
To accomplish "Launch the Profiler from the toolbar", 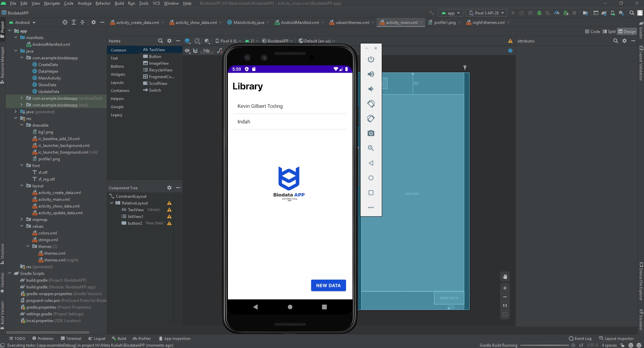I will (x=557, y=13).
